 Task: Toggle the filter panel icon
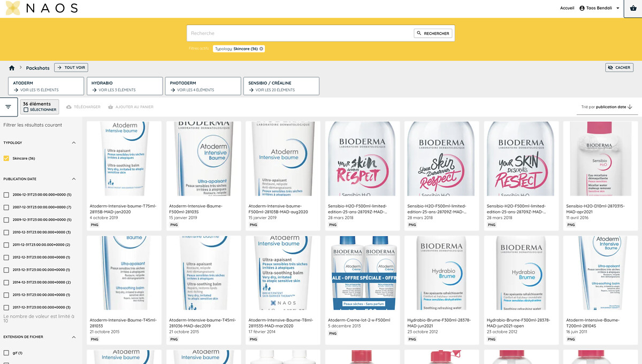[9, 107]
